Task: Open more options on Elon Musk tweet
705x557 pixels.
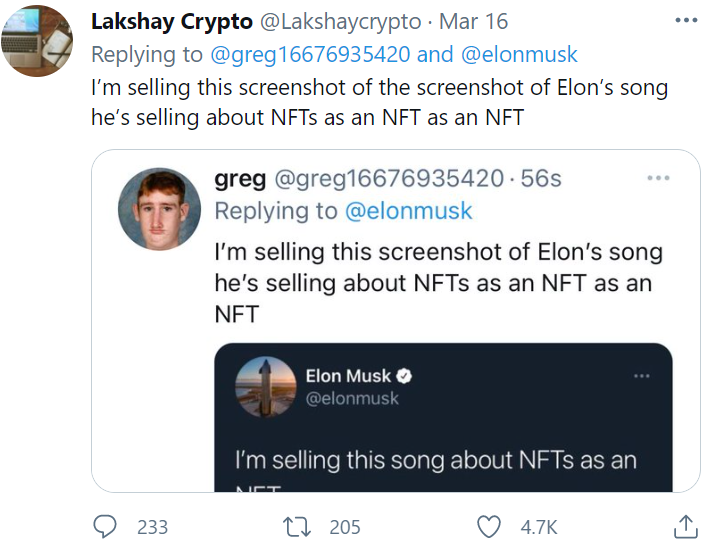Action: point(641,376)
